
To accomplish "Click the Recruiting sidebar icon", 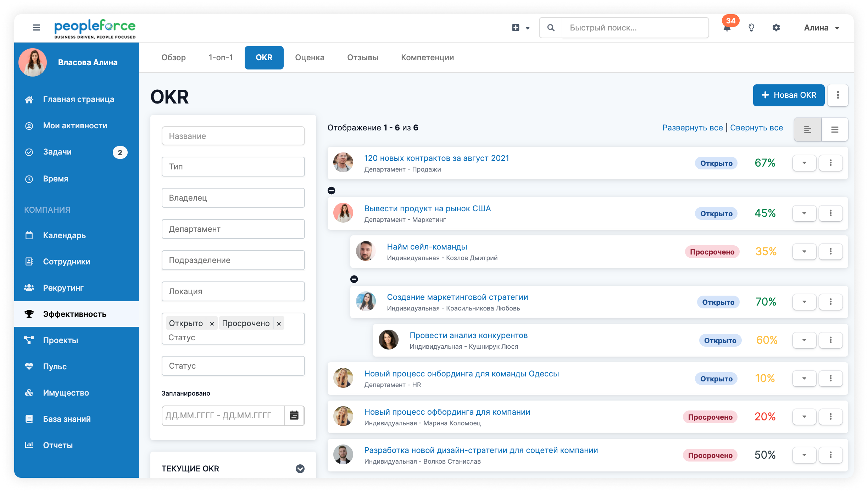I will click(29, 288).
